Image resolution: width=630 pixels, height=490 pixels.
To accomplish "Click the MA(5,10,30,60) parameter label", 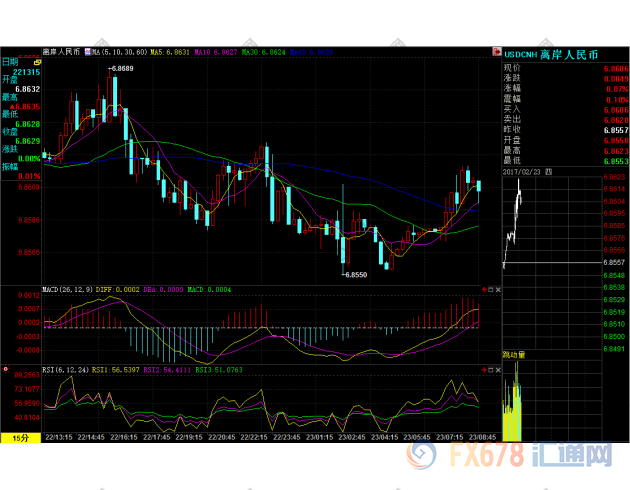I will pos(120,50).
